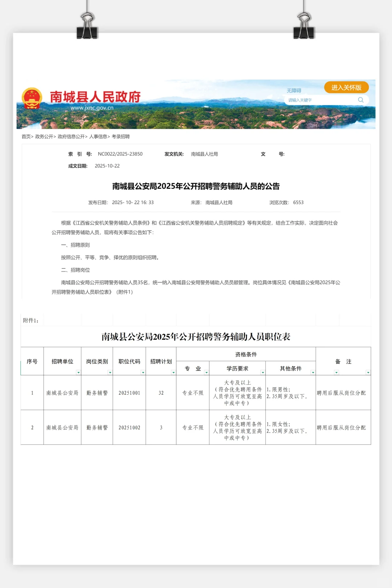Click the 浏览次数 6553 view count
This screenshot has width=392, height=588.
point(286,203)
